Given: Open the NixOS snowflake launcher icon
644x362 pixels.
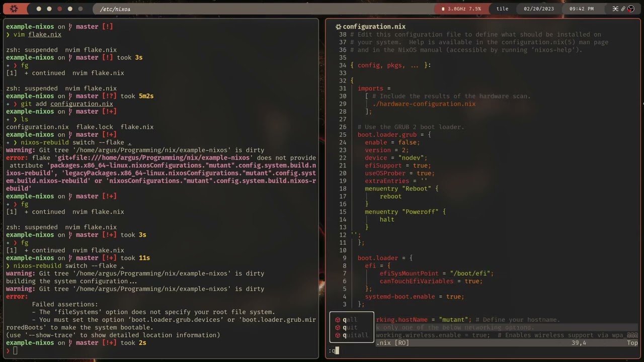Looking at the screenshot, I should click(x=14, y=9).
